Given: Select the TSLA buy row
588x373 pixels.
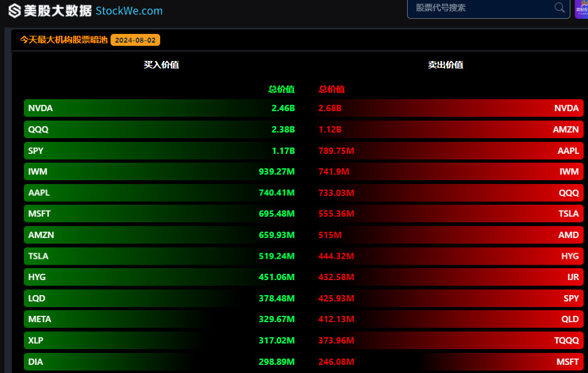Looking at the screenshot, I should [161, 256].
